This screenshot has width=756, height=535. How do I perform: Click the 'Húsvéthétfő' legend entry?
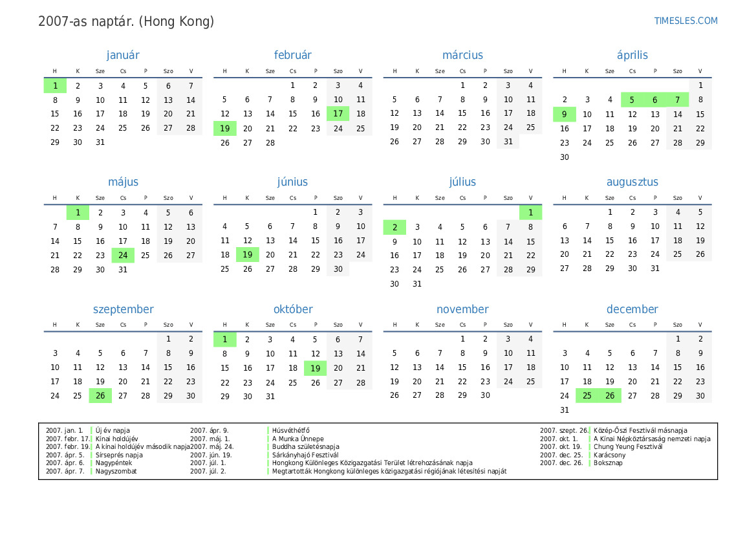(x=291, y=430)
